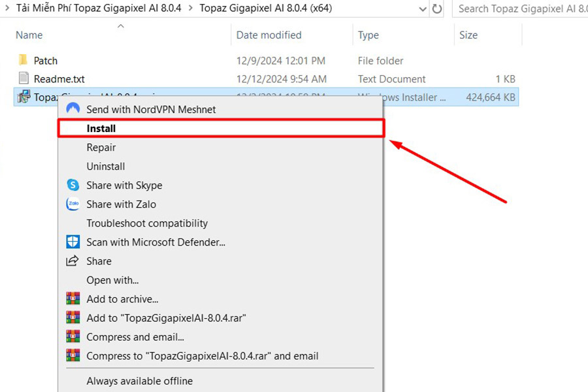
Task: Click Readme date 12/12/2024 9:54 AM
Action: (281, 79)
